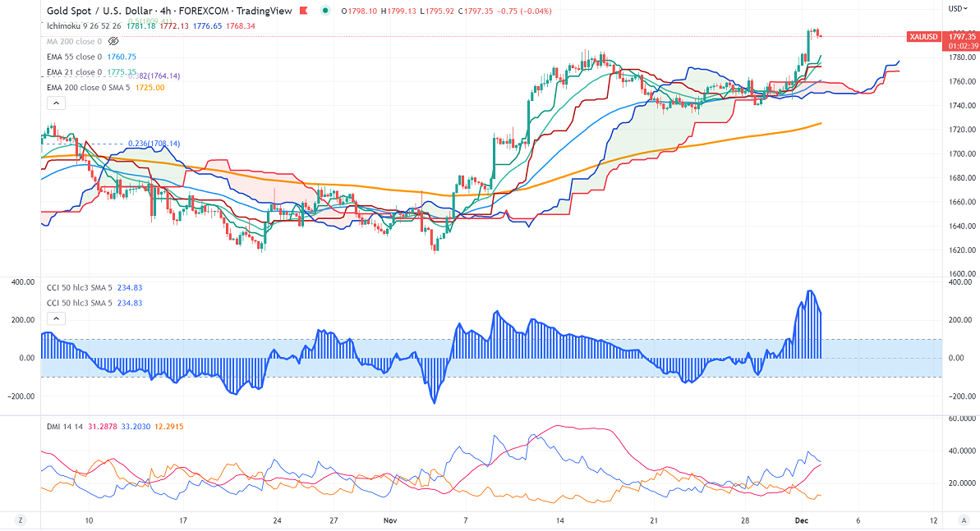Viewport: 980px width, 531px height.
Task: Click the red flag icon beside the chart title
Action: pos(304,11)
